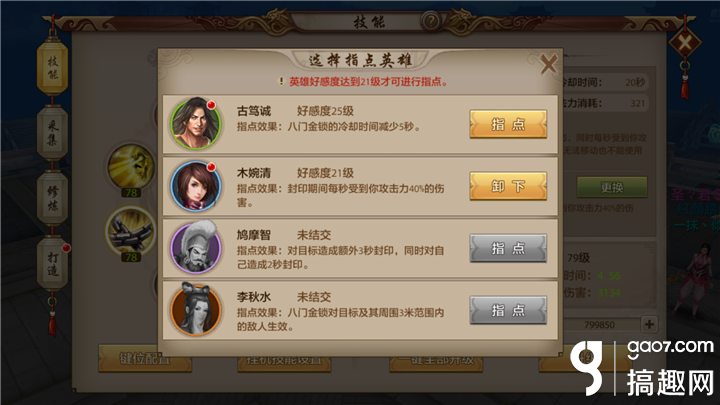Open the 技能 lantern tab
The height and width of the screenshot is (405, 720).
pos(53,68)
